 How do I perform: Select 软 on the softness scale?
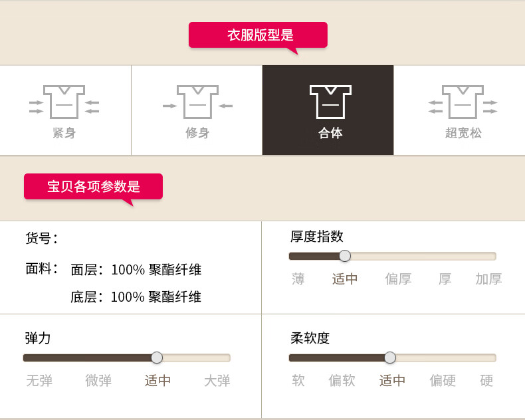(x=298, y=381)
